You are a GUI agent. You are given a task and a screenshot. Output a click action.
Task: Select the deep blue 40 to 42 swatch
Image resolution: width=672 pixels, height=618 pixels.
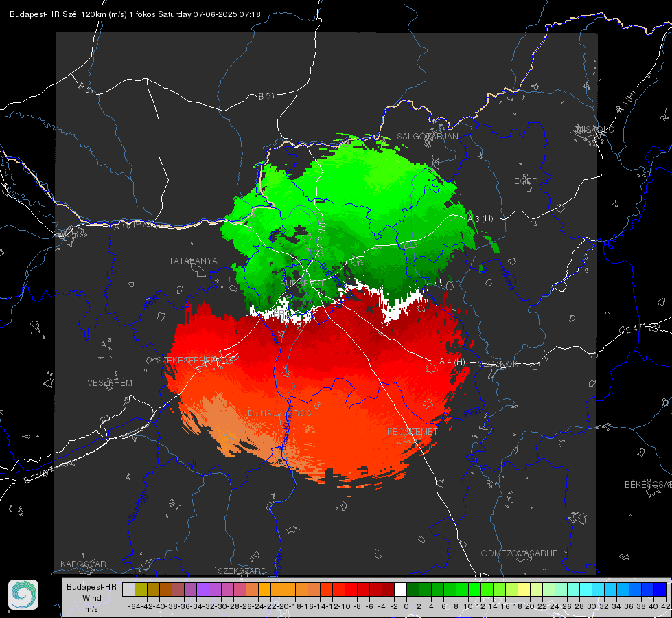click(660, 589)
